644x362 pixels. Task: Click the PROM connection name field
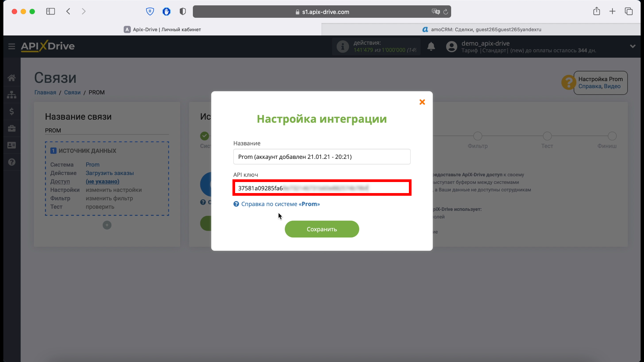point(107,130)
